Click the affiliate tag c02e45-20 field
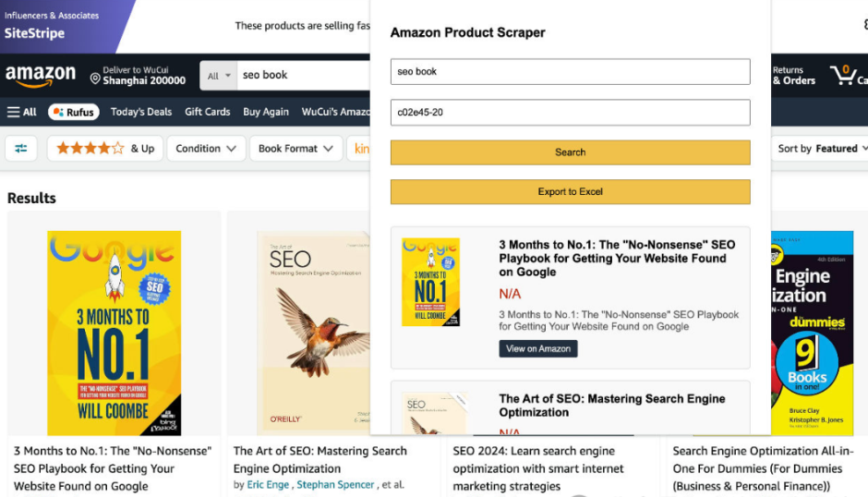Screen dimensions: 868x497 coord(570,112)
